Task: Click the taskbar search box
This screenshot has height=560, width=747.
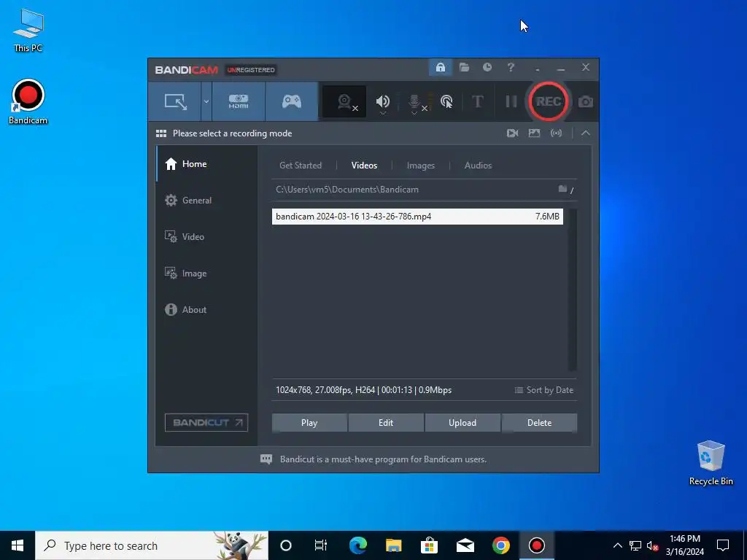Action: [x=152, y=545]
